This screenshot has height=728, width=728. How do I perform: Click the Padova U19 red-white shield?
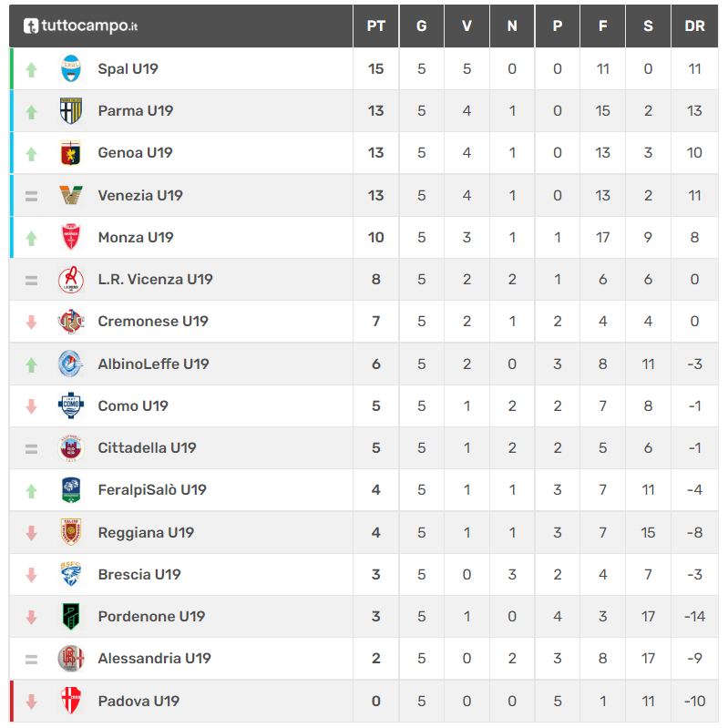click(71, 701)
